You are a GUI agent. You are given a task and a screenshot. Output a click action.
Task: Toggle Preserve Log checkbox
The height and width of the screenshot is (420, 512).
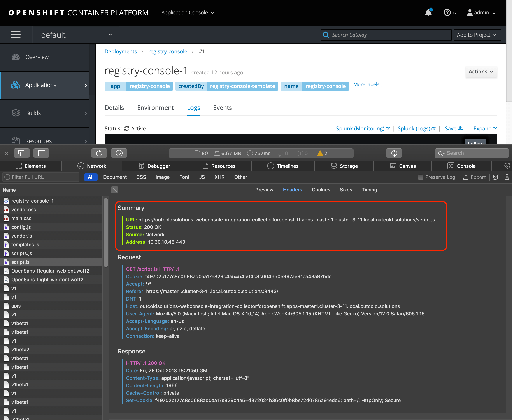tap(420, 177)
